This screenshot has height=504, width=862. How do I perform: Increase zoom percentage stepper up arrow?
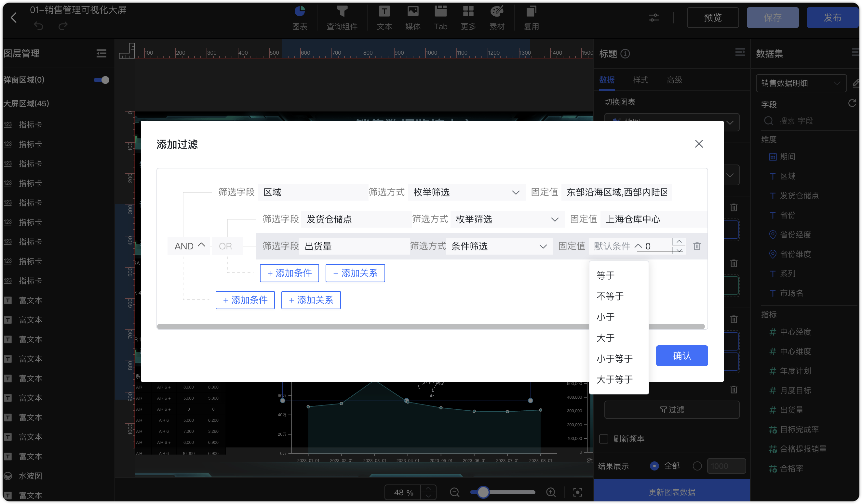(428, 488)
